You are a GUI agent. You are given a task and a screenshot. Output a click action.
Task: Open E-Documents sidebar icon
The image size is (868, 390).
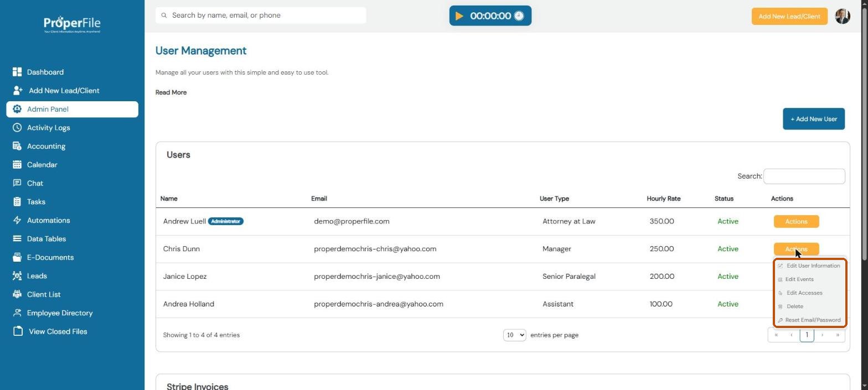[17, 257]
